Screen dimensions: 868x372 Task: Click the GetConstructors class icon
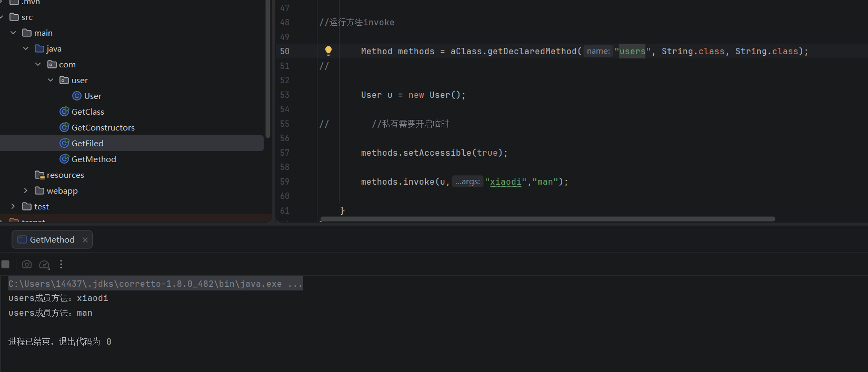pyautogui.click(x=64, y=127)
